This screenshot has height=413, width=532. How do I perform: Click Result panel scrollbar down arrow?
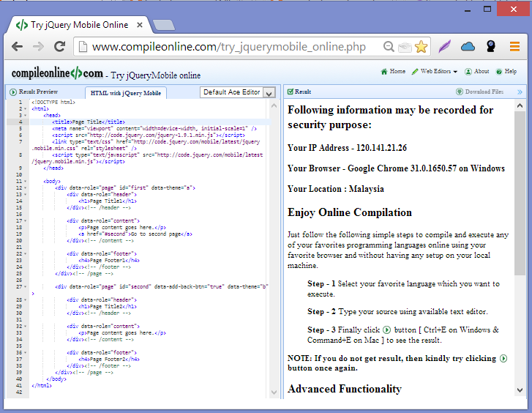(x=520, y=390)
